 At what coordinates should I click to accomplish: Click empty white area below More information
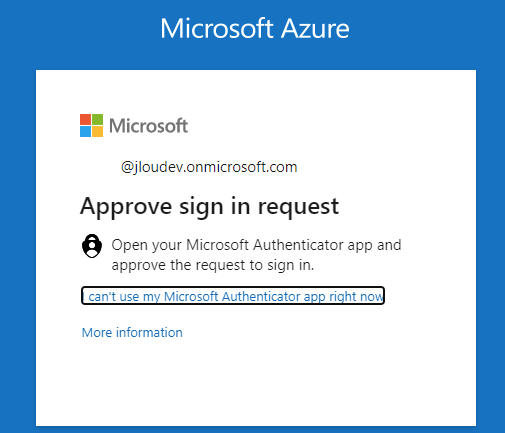click(256, 383)
